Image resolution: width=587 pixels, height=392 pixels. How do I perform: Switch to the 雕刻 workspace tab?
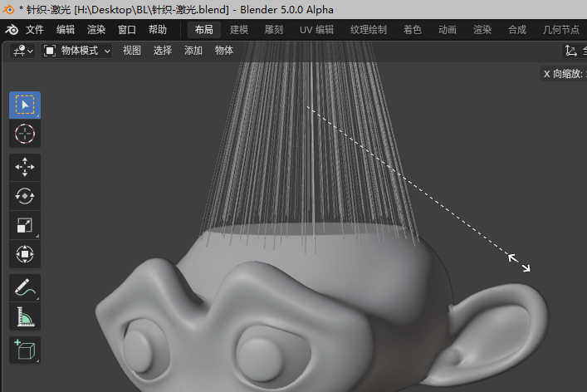coord(273,30)
